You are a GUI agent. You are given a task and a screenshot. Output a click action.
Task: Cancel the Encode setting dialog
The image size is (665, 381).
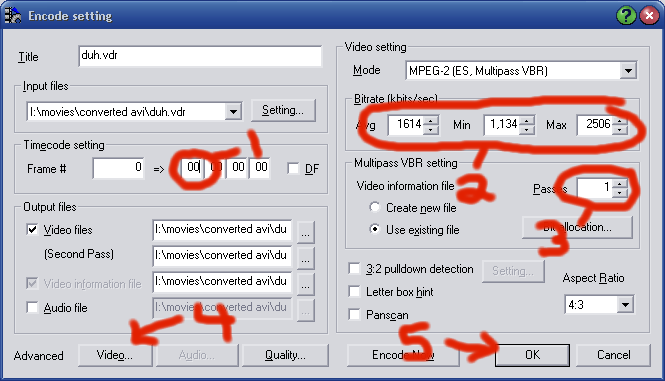point(613,355)
